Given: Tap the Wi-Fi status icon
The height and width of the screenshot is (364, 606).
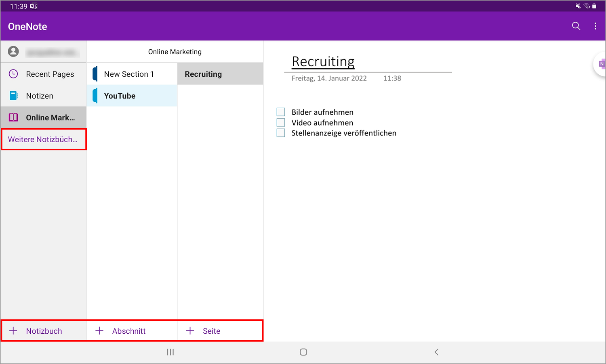Looking at the screenshot, I should [587, 6].
